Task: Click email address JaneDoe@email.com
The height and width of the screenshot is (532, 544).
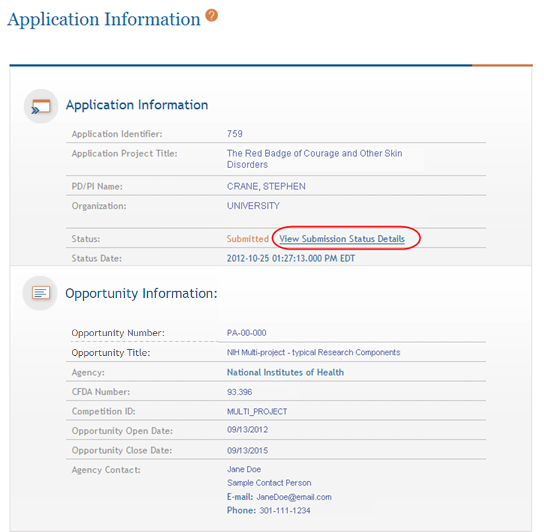Action: coord(294,497)
